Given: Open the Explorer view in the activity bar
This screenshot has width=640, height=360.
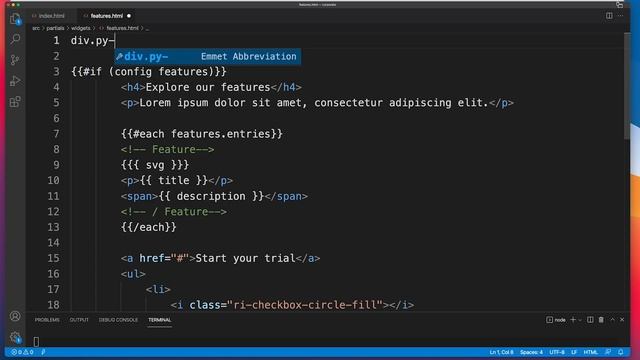Looking at the screenshot, I should (15, 19).
